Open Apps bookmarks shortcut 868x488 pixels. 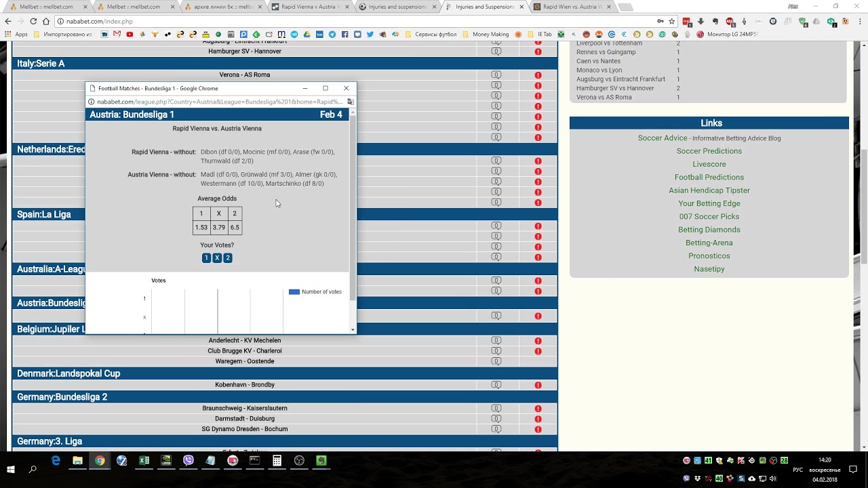click(x=16, y=34)
